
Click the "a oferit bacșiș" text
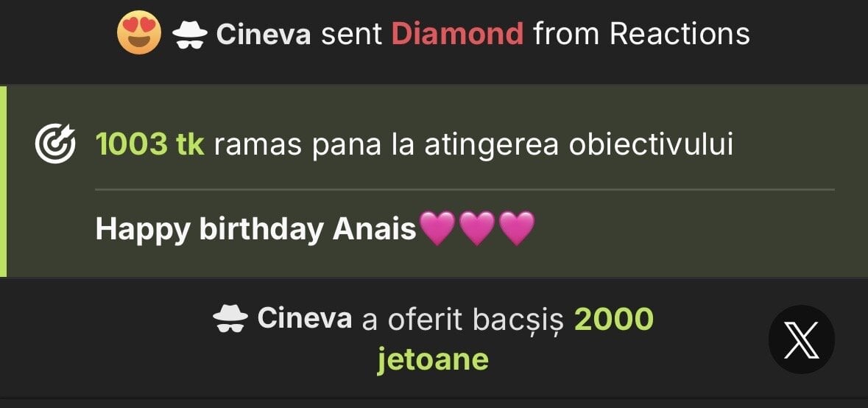tap(462, 320)
